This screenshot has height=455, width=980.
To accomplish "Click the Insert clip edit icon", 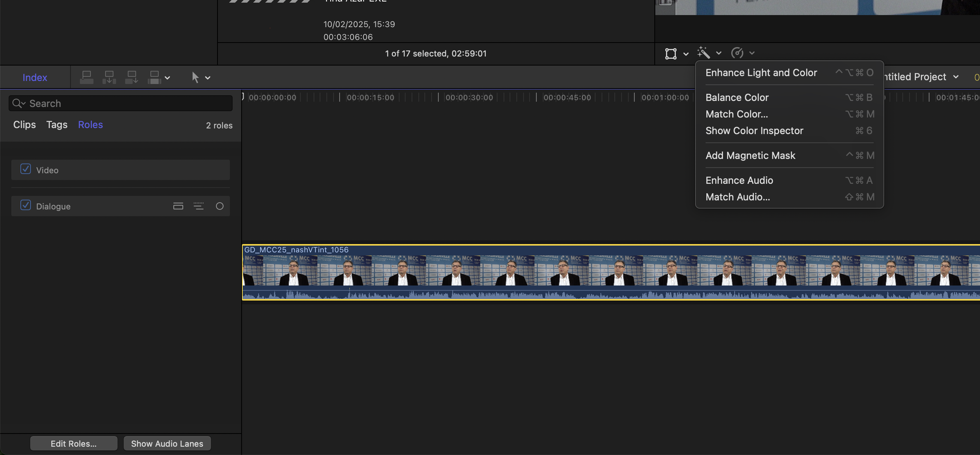I will [x=109, y=77].
